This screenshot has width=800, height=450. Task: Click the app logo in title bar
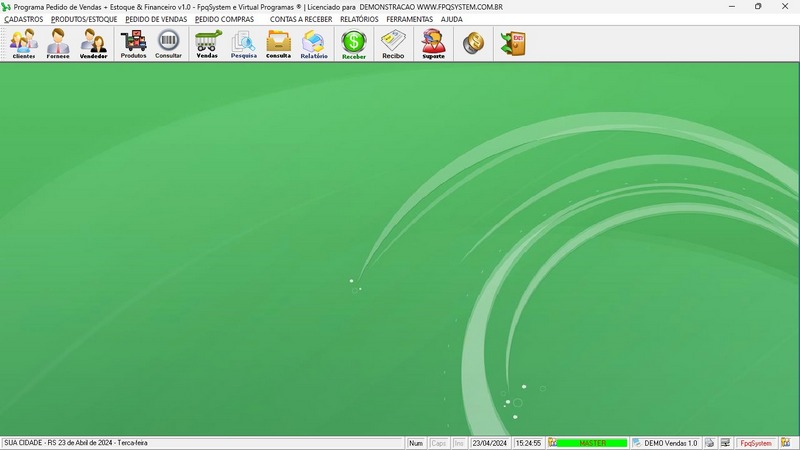(x=6, y=7)
